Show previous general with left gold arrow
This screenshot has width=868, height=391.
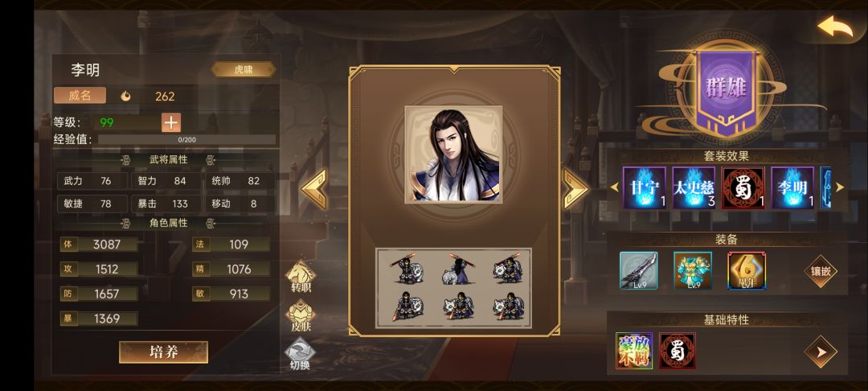coord(314,189)
